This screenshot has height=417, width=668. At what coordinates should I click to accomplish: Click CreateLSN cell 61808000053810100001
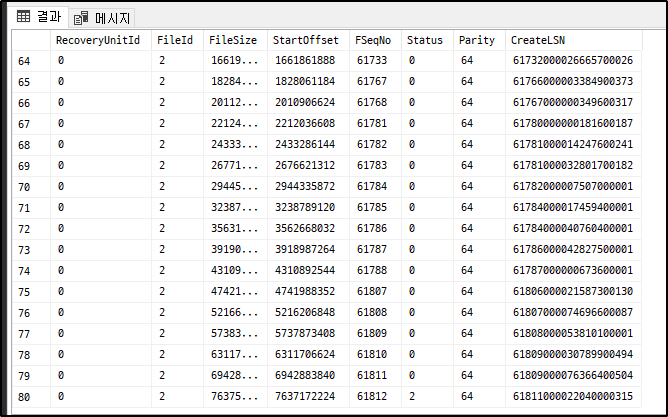click(573, 334)
